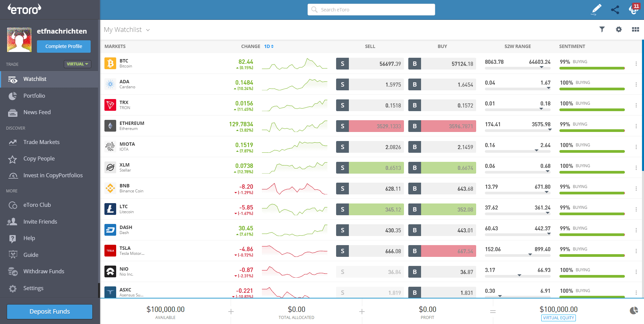Image resolution: width=644 pixels, height=324 pixels.
Task: Open notifications globe icon
Action: point(634,9)
